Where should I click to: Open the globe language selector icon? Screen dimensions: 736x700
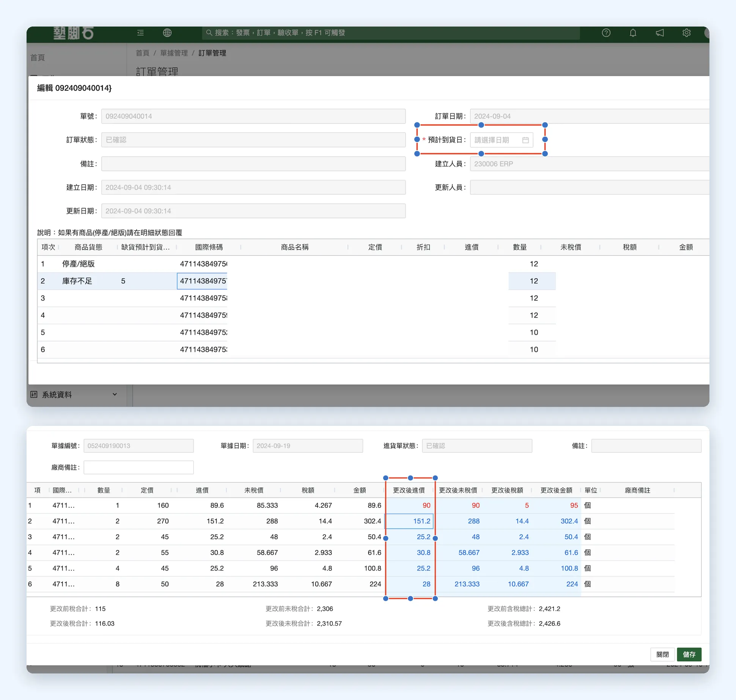pyautogui.click(x=167, y=33)
